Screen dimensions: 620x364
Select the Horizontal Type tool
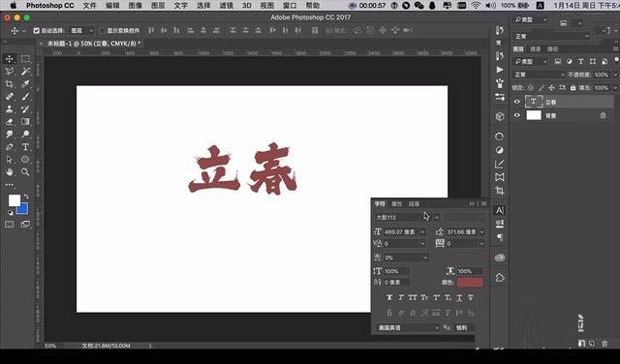25,147
